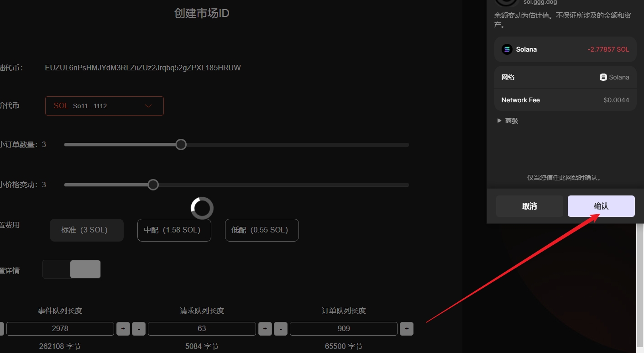Viewport: 644px width, 353px height.
Task: Toggle the configuration details switch
Action: coord(72,269)
